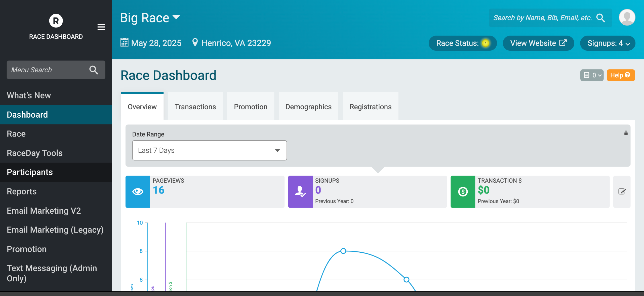Click the menu search magnifier icon
The image size is (644, 296).
pos(94,70)
